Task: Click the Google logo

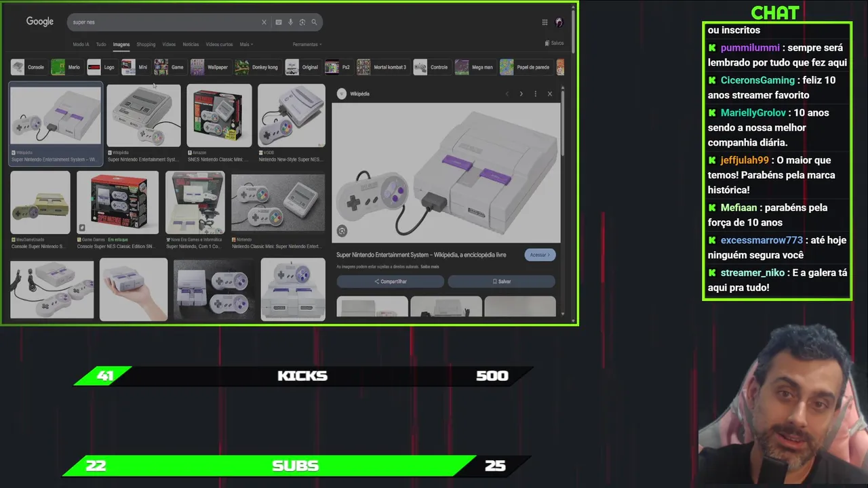Action: coord(39,22)
